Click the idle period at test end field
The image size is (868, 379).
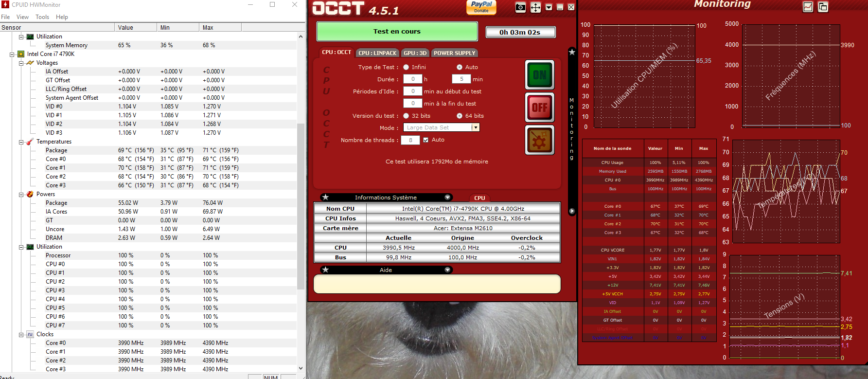pyautogui.click(x=412, y=103)
